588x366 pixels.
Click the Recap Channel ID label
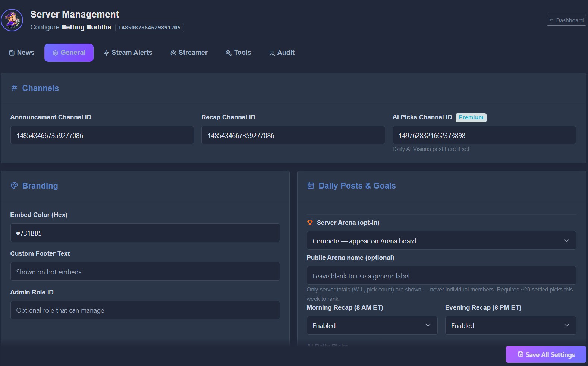point(228,117)
